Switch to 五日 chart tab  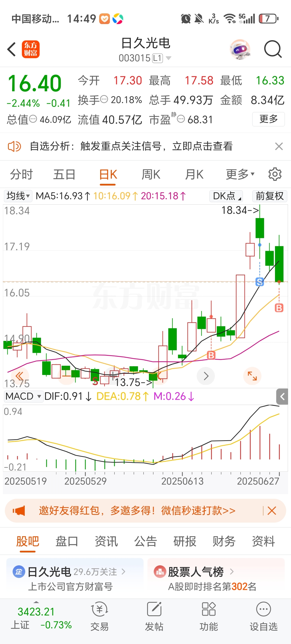(x=65, y=175)
